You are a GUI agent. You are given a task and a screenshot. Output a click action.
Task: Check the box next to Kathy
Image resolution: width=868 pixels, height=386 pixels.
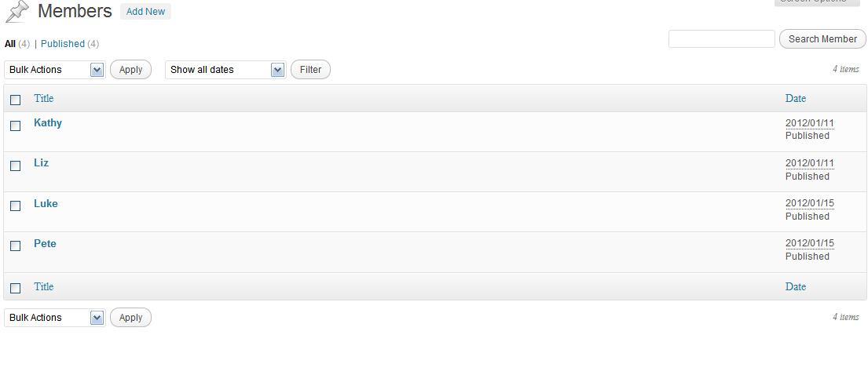(16, 126)
